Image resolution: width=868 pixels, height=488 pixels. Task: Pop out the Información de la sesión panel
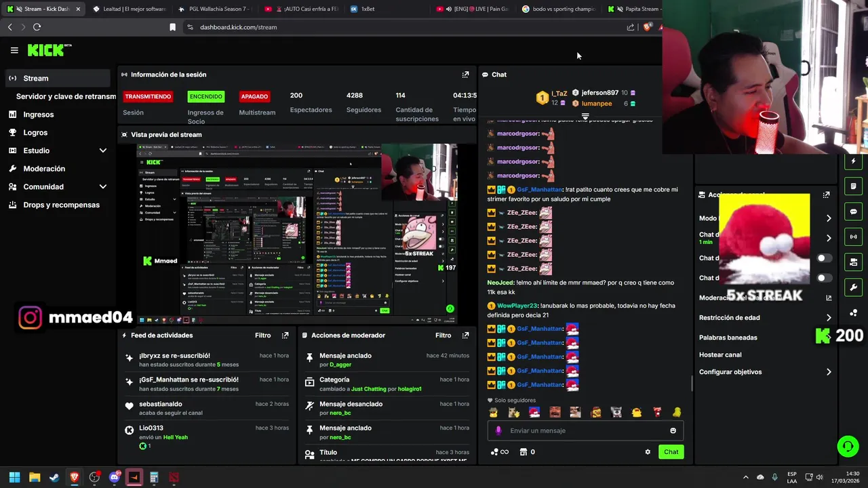coord(465,75)
